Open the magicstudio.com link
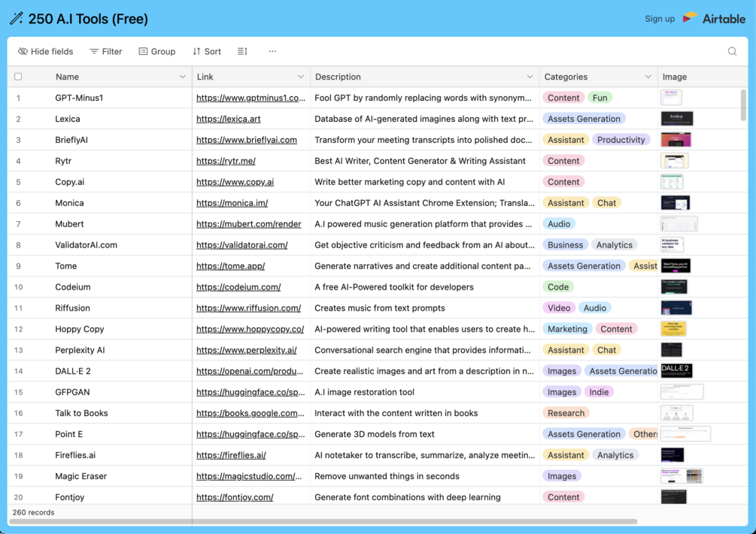The height and width of the screenshot is (534, 756). coord(249,476)
